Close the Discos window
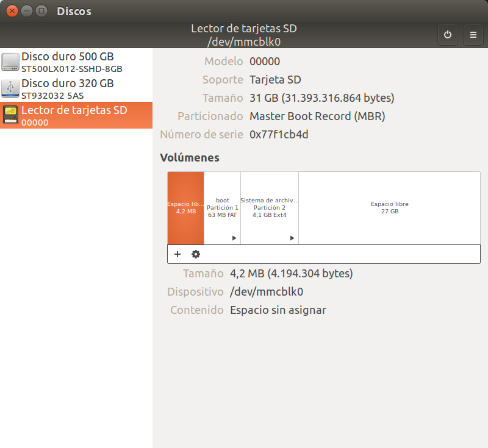 point(12,11)
